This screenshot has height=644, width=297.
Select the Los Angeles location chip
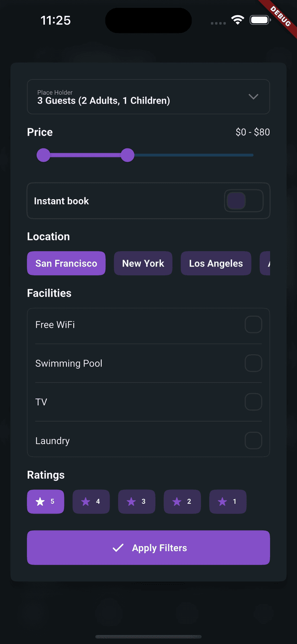point(216,263)
